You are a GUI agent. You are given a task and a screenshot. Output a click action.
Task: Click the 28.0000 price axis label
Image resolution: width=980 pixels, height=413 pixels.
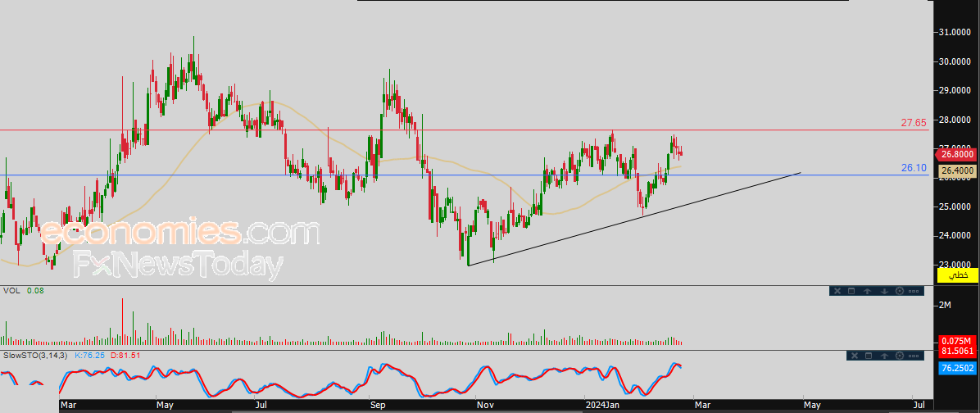pos(955,120)
